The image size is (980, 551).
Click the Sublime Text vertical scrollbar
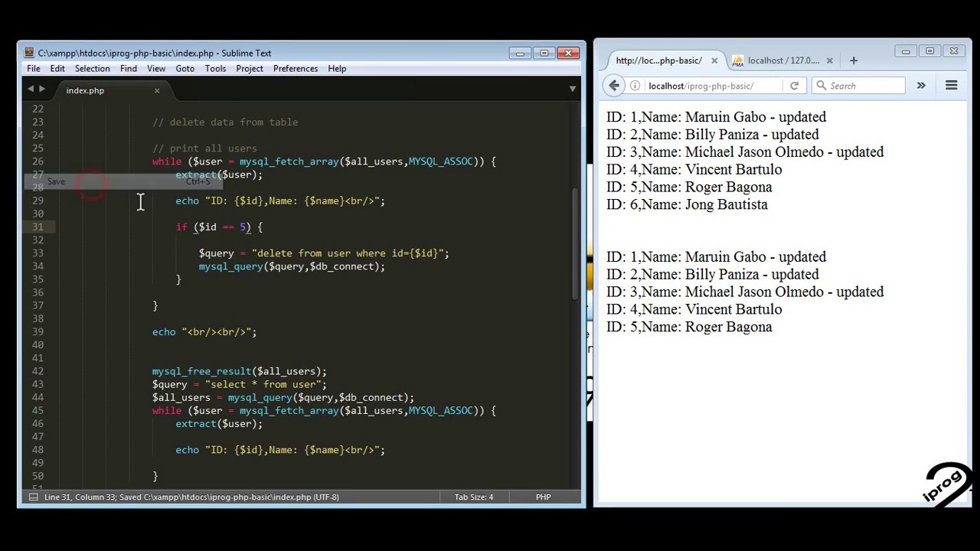(x=574, y=243)
